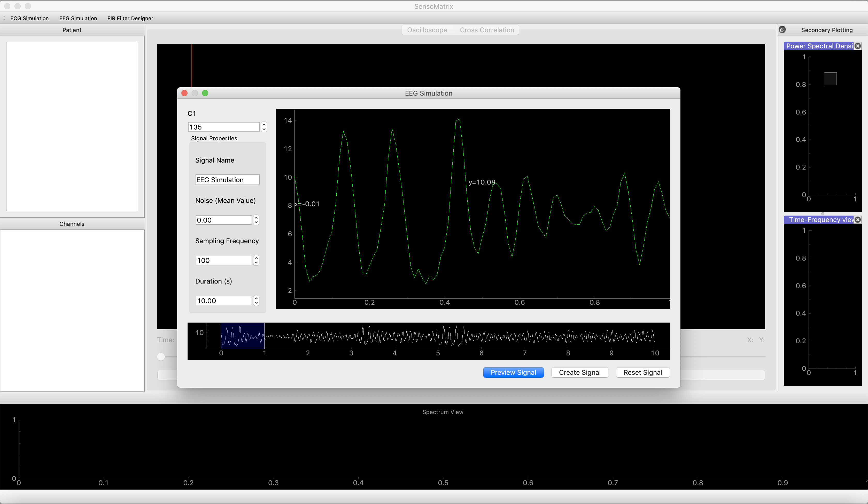Close the Time-Frequency view panel

point(858,220)
